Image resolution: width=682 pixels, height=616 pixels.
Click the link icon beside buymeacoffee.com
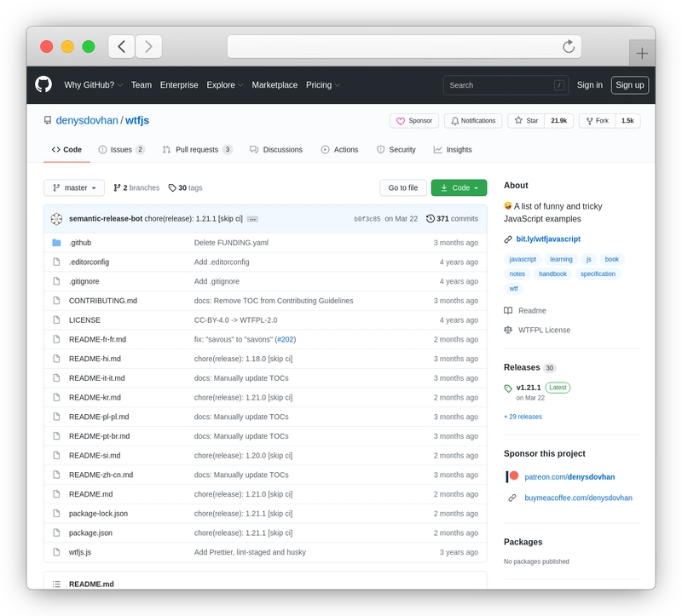[512, 498]
